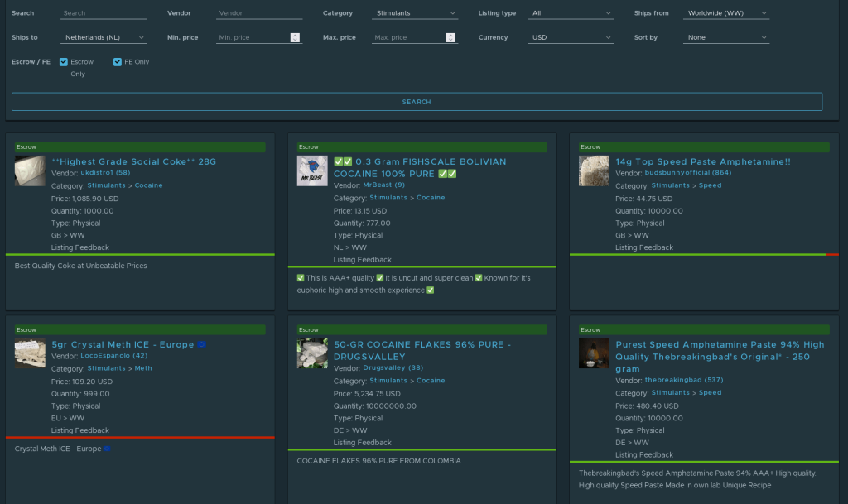Click 'Quantity: 10000000.00' text

(x=375, y=406)
